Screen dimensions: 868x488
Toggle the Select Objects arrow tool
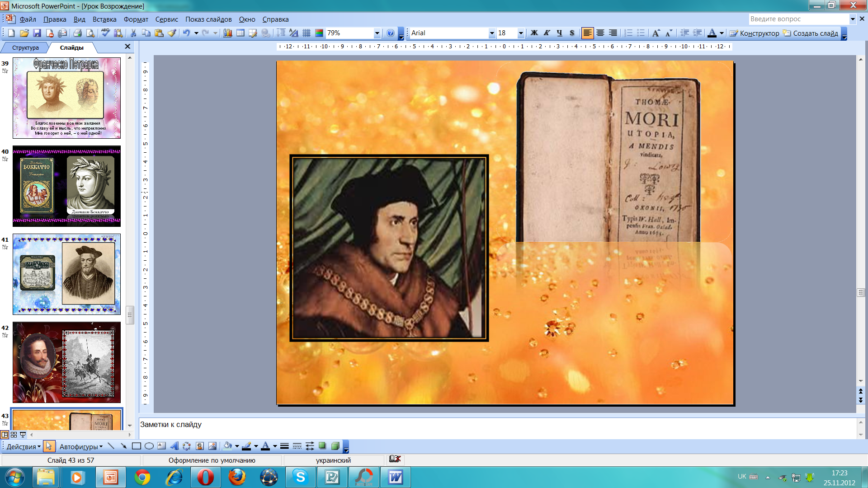click(x=49, y=446)
